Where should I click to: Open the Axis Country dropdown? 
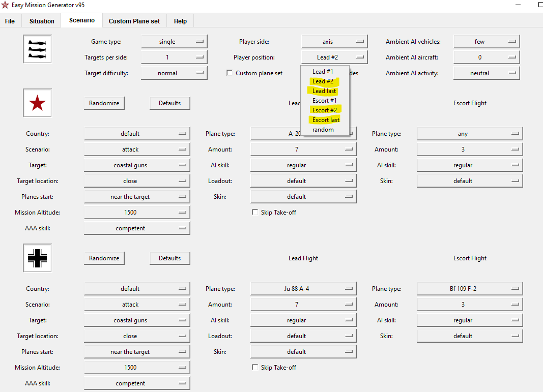pyautogui.click(x=137, y=289)
